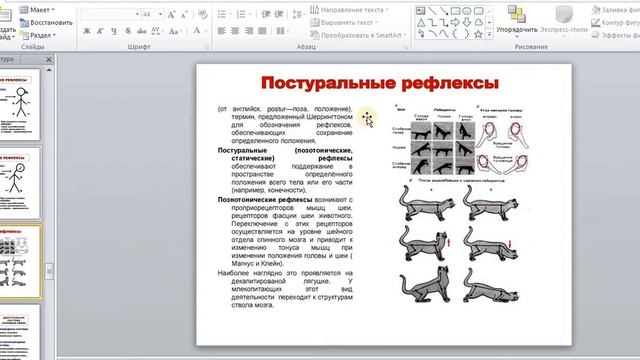The image size is (640, 360).
Task: Select the arrow line shape
Action: pos(444,11)
